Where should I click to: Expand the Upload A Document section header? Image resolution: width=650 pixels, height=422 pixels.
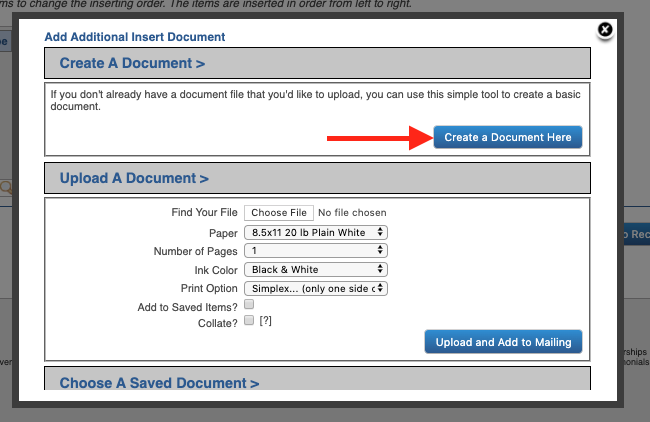point(134,179)
